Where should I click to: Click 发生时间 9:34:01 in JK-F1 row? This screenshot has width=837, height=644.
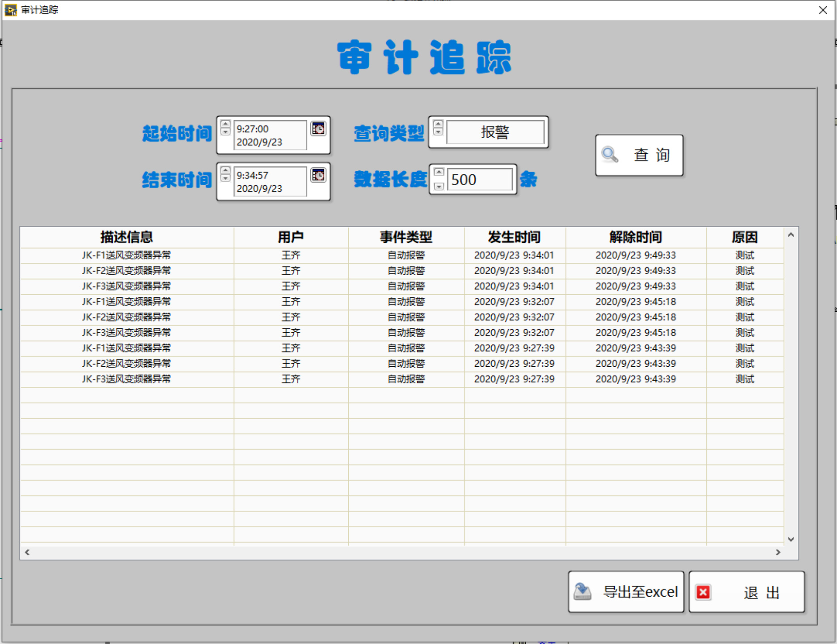[514, 255]
